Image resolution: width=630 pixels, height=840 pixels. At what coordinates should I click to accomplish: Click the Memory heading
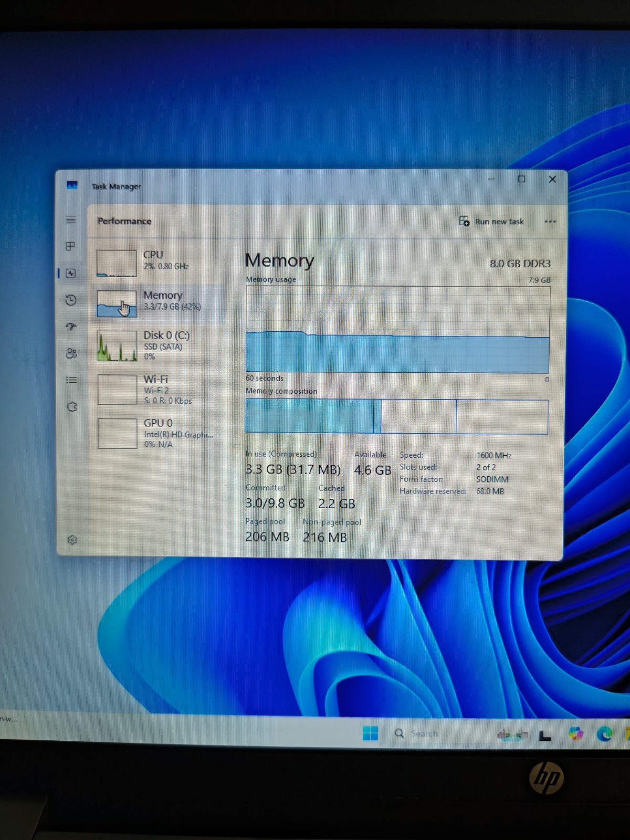click(x=279, y=260)
